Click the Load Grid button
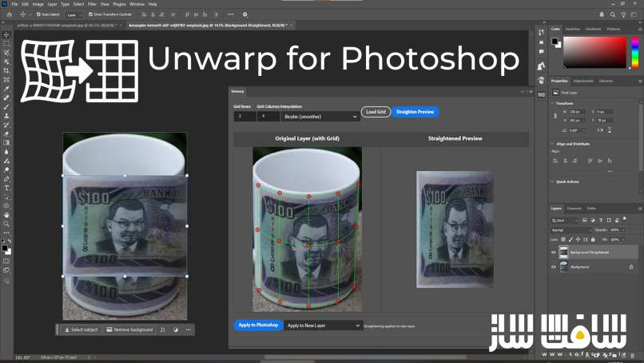The width and height of the screenshot is (644, 363). tap(376, 112)
